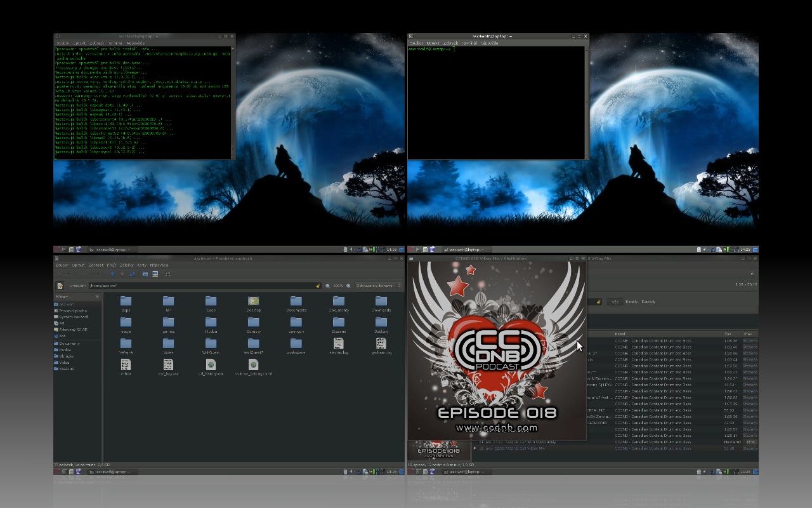Select the volume_settings.xml file

pos(253,367)
